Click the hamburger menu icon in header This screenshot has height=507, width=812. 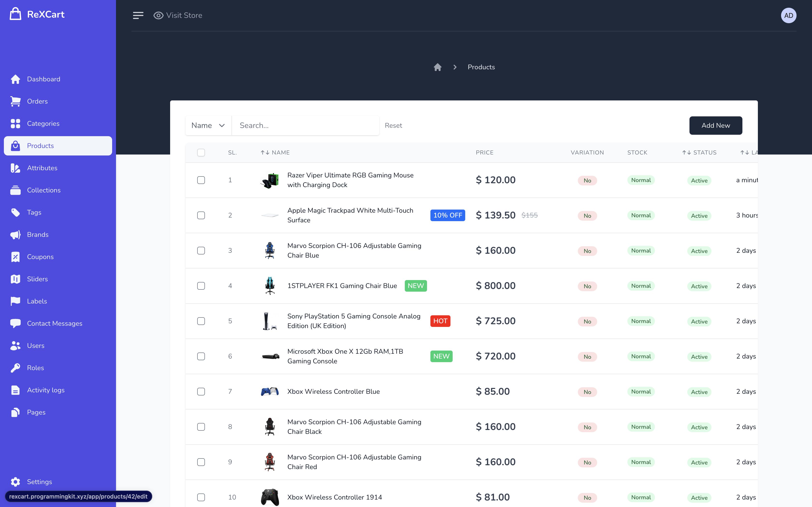(138, 15)
